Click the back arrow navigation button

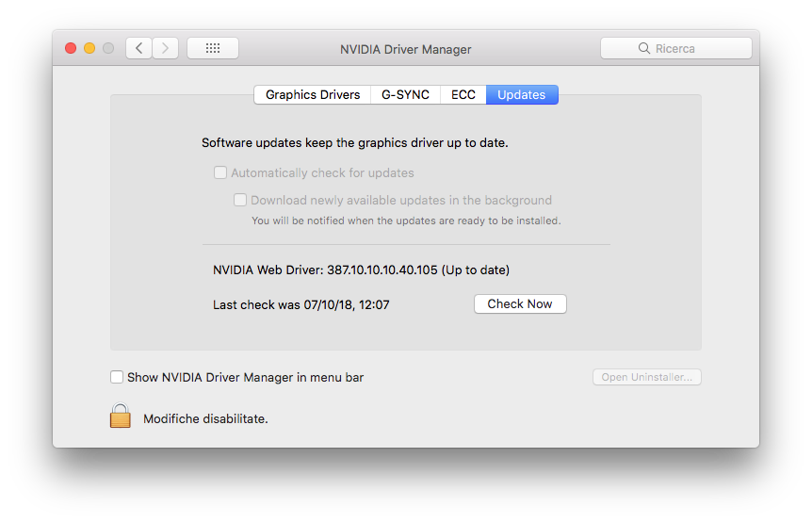(138, 48)
